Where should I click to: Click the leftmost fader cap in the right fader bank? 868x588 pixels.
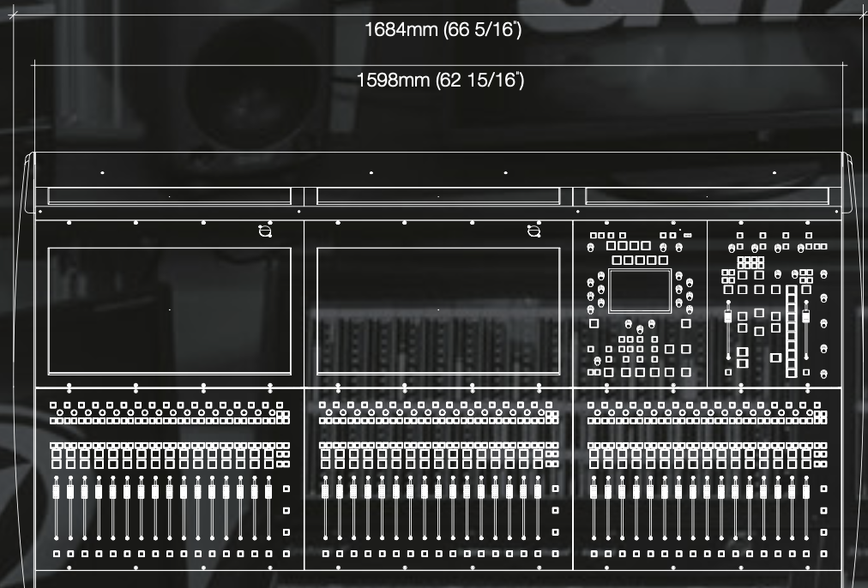(x=594, y=490)
